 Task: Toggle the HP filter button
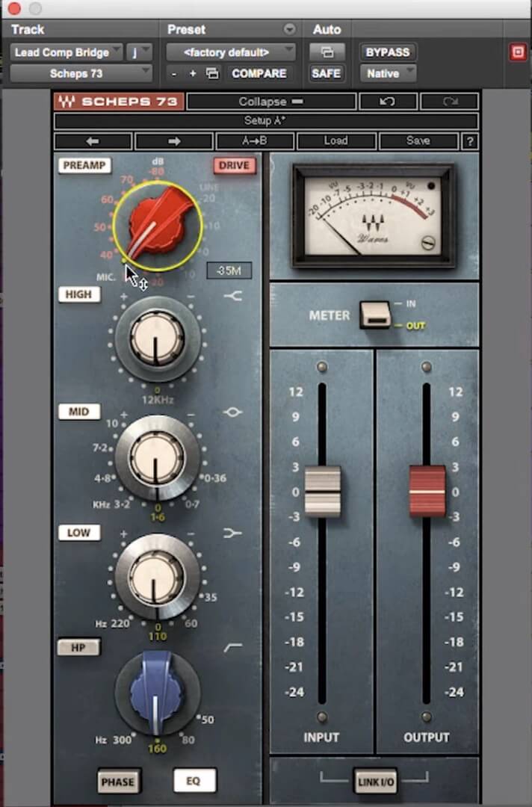[x=78, y=647]
